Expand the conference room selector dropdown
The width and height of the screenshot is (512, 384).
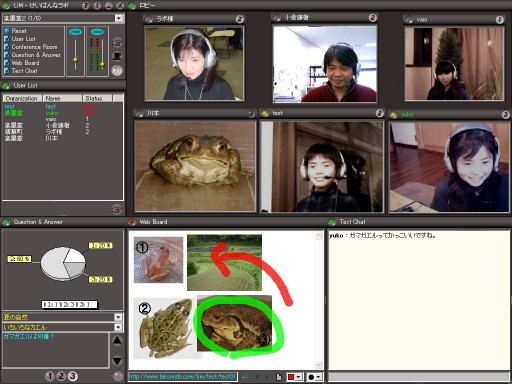[x=118, y=18]
